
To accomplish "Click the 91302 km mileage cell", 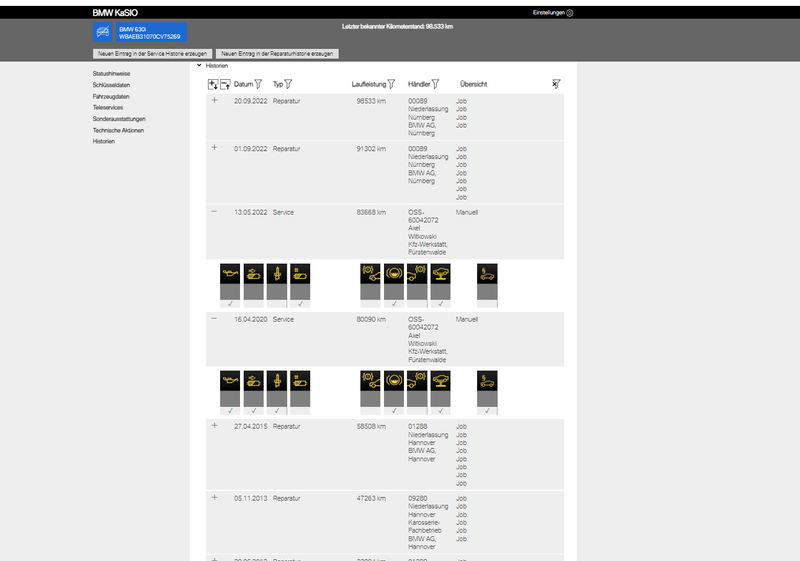I will point(371,149).
